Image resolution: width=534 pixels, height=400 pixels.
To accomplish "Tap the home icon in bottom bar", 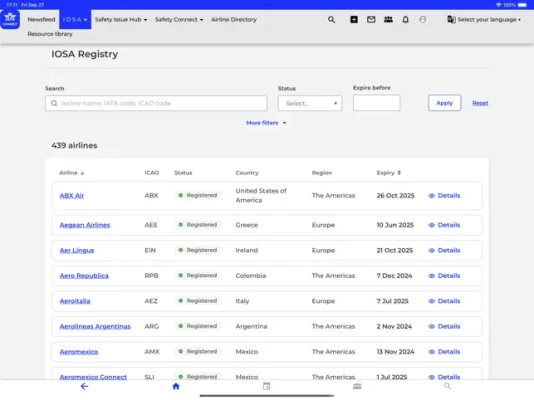I will (176, 386).
